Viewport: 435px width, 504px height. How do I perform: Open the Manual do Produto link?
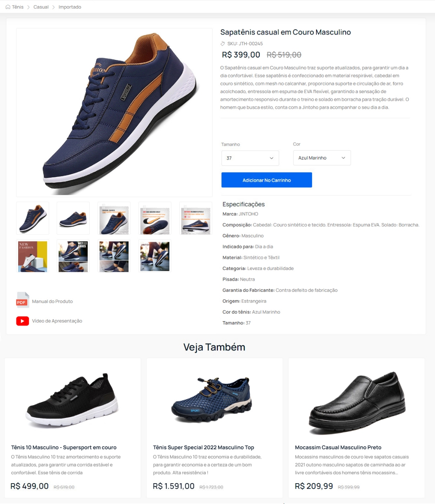point(52,301)
